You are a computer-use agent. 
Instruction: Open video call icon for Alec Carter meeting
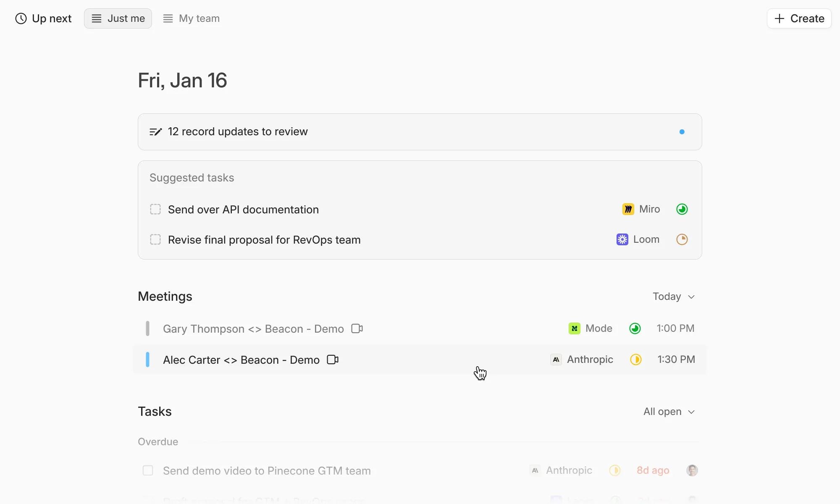332,360
